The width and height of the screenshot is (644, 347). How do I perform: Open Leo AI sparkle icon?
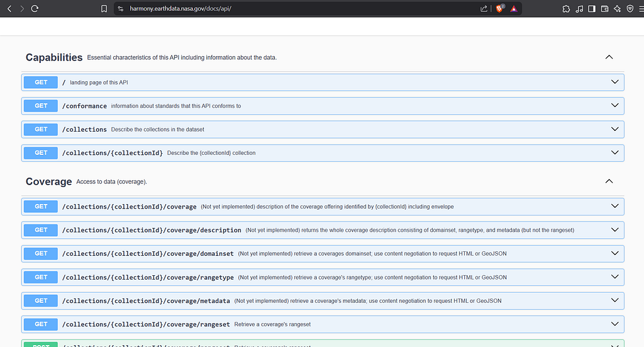pos(618,9)
